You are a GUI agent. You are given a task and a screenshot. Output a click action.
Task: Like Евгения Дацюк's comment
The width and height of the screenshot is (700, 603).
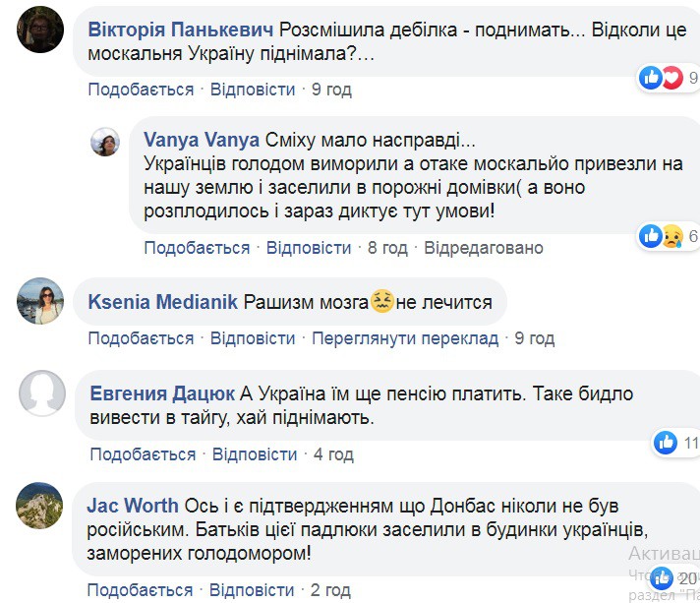tap(143, 454)
